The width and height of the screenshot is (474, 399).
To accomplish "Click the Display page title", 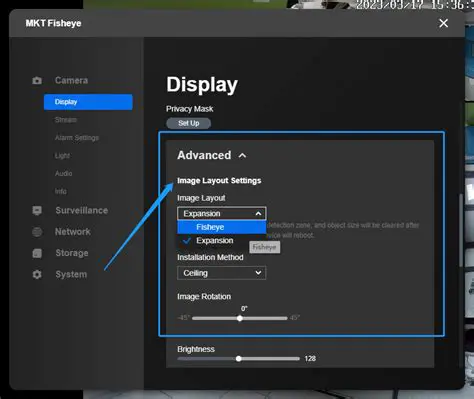I will 202,85.
